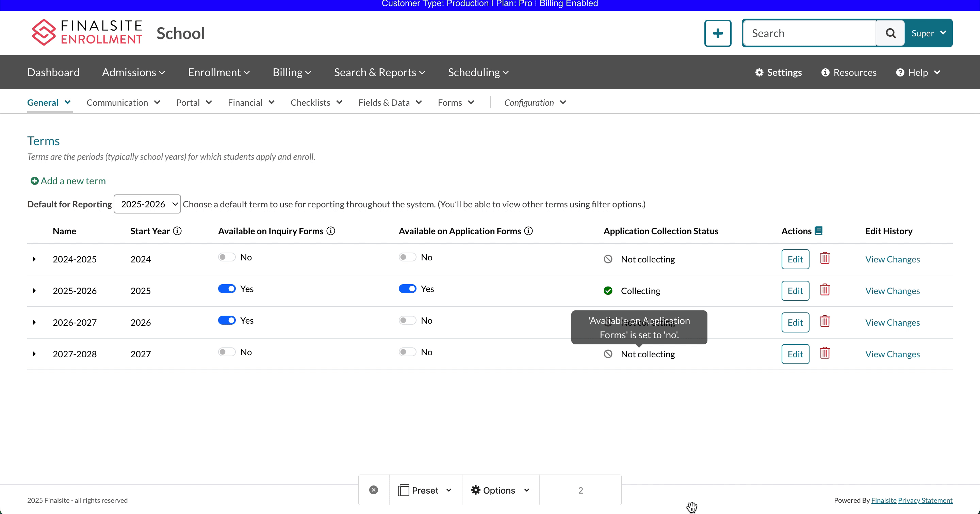Image resolution: width=980 pixels, height=514 pixels.
Task: Click the magnifying glass search icon
Action: coord(890,33)
